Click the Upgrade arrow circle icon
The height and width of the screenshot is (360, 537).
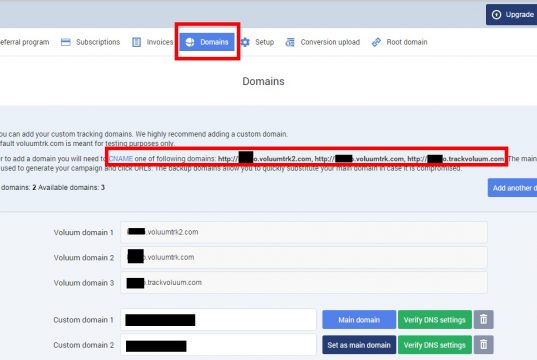coord(496,15)
